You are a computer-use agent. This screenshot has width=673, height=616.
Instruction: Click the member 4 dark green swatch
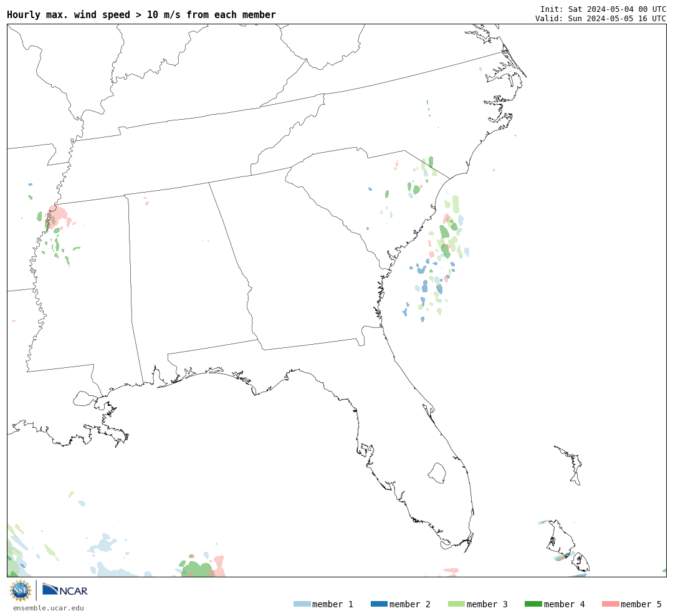533,604
